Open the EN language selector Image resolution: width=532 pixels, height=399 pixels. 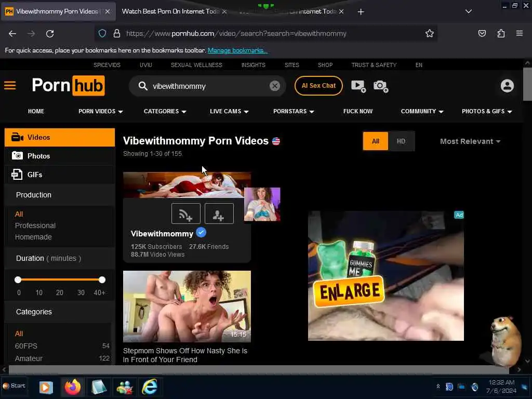(x=419, y=65)
